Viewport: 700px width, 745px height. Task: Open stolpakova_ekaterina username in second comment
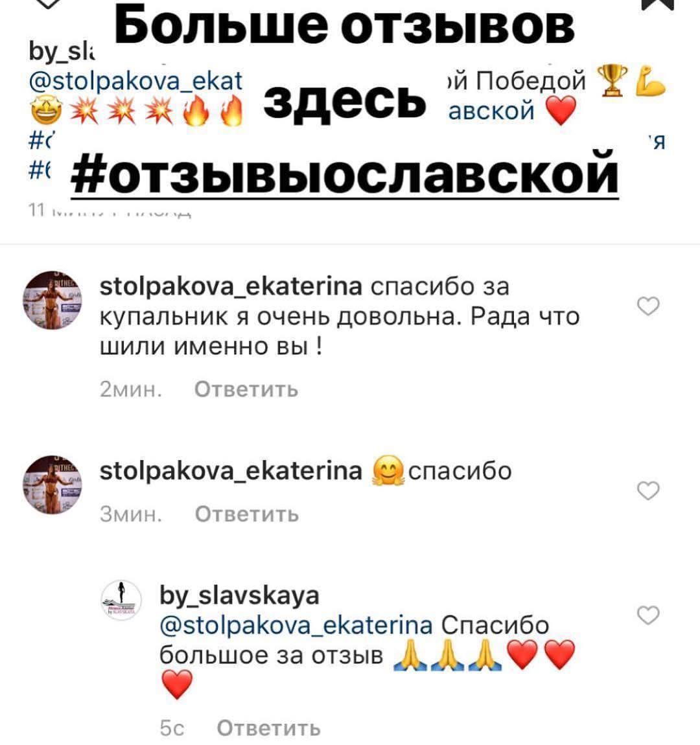point(231,471)
